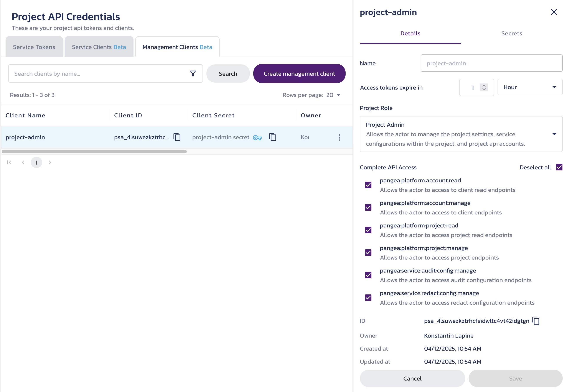
Task: Open the Rows per page dropdown
Action: (x=334, y=95)
